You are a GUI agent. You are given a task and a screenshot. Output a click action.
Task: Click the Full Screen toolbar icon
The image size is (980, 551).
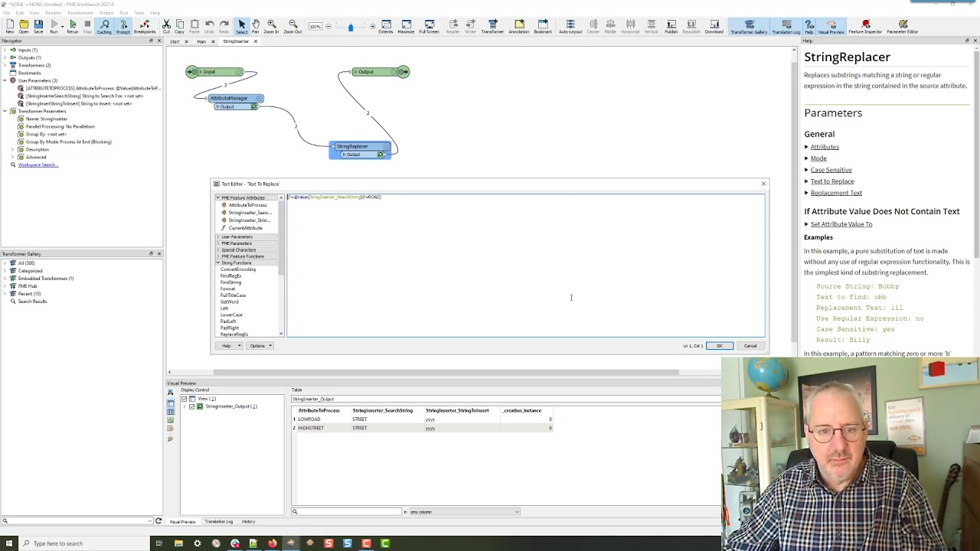point(429,27)
